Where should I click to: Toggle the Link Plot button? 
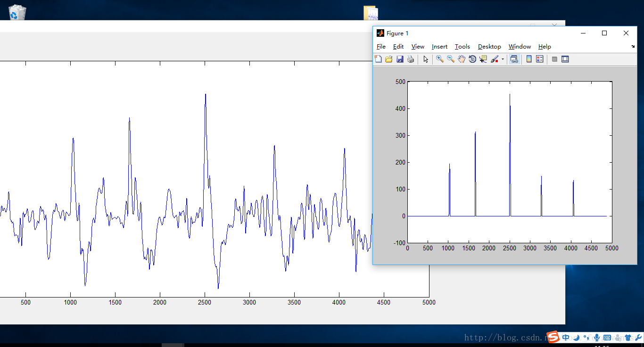click(x=514, y=59)
